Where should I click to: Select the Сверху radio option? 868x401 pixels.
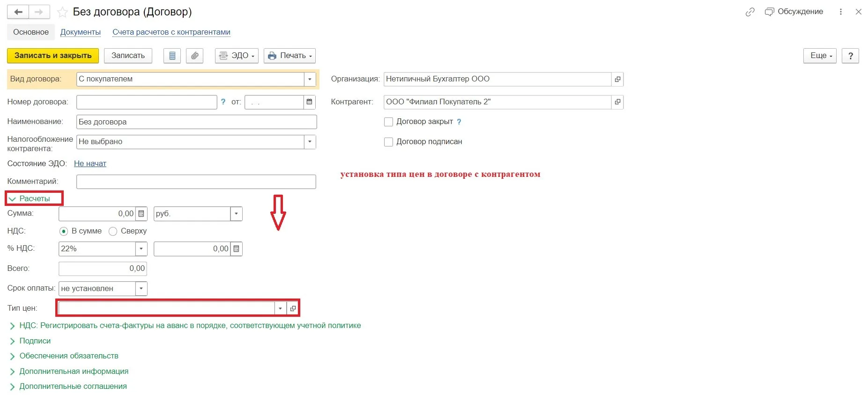pyautogui.click(x=113, y=231)
